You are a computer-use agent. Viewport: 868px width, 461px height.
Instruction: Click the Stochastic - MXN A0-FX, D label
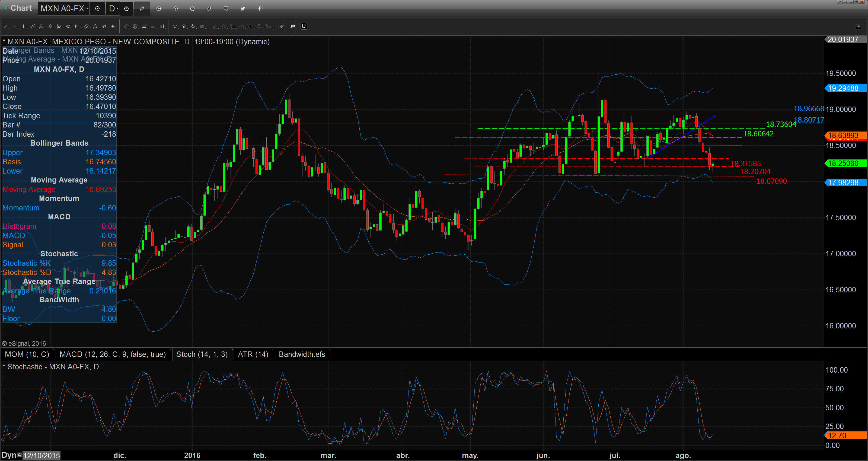pyautogui.click(x=51, y=367)
